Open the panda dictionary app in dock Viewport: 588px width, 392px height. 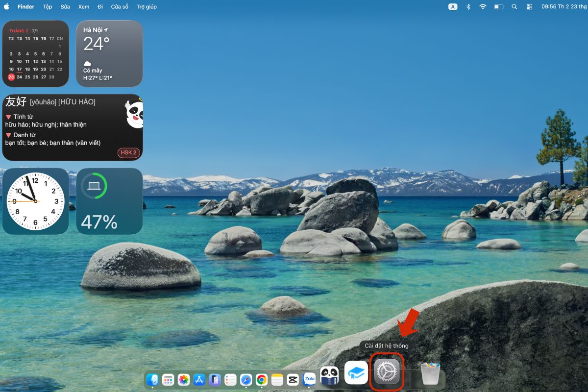coord(329,375)
